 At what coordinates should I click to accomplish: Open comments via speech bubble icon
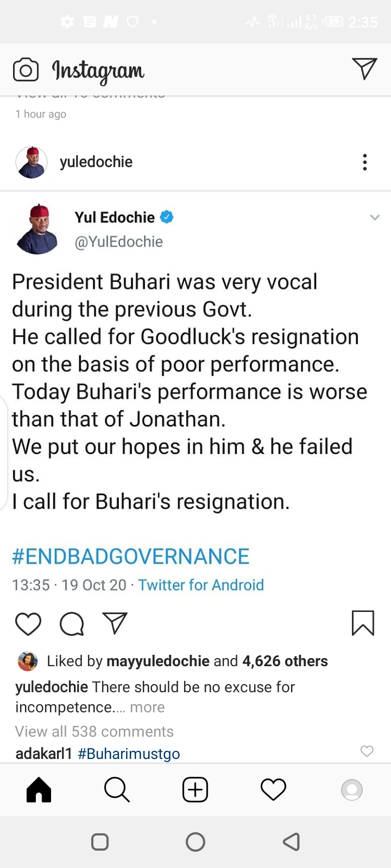click(x=72, y=623)
